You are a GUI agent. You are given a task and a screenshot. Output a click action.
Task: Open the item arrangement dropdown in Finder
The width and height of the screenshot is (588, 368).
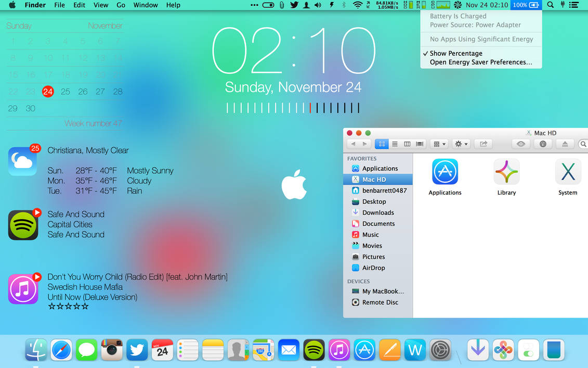439,144
